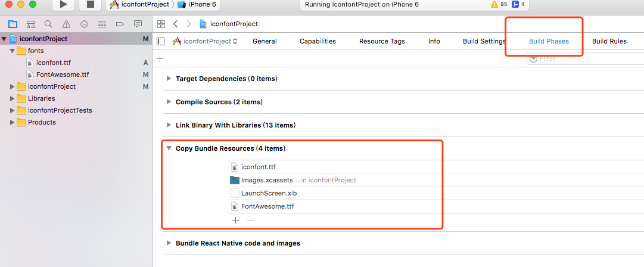Click the yellow warnings count indicator
Viewport: 644px width, 267px height.
[499, 4]
